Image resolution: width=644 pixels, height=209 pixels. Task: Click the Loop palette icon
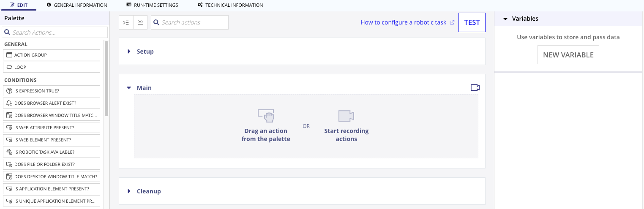(9, 67)
